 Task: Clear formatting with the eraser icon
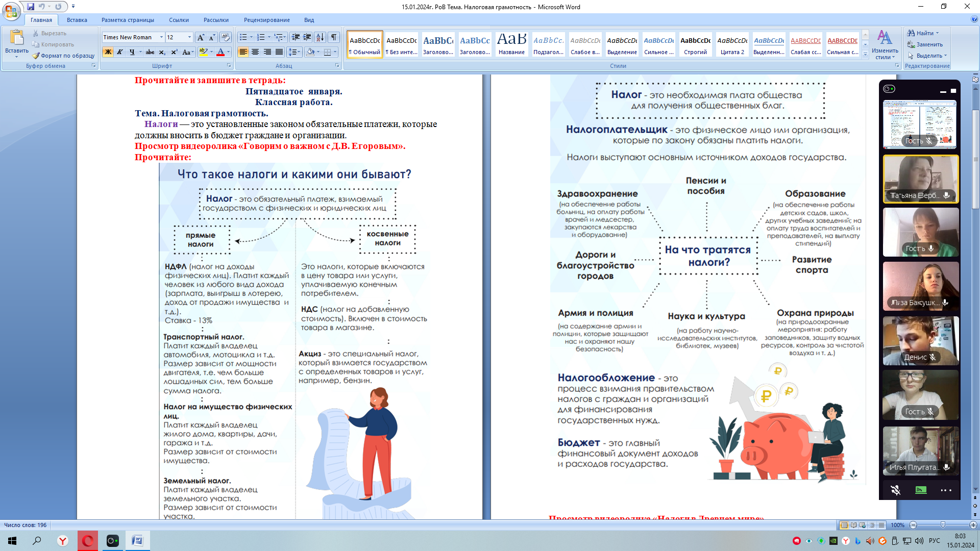(x=226, y=37)
